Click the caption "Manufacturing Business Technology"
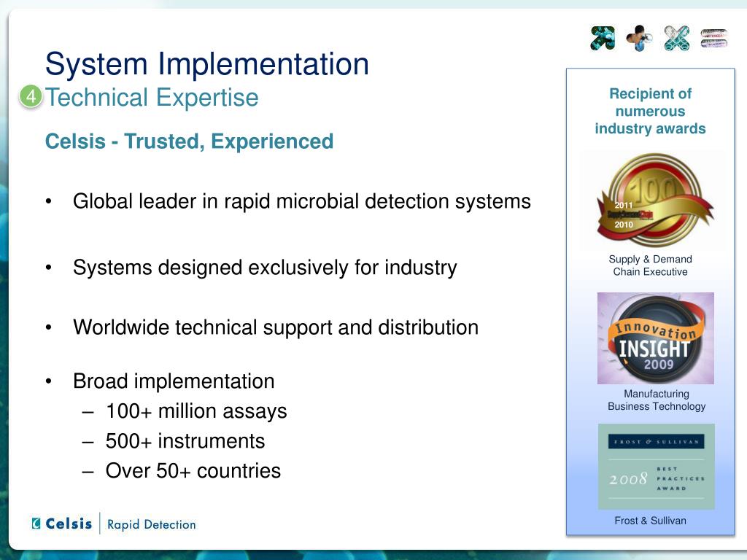Image resolution: width=747 pixels, height=560 pixels. click(656, 400)
